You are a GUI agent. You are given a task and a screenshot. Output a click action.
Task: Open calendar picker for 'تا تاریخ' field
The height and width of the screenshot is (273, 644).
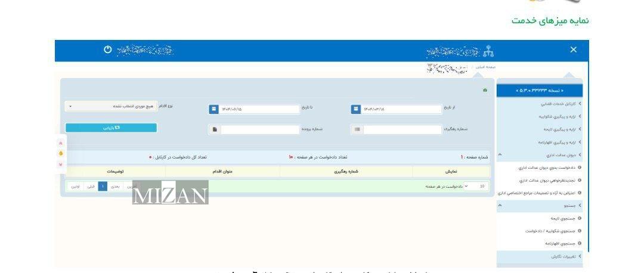pos(213,109)
